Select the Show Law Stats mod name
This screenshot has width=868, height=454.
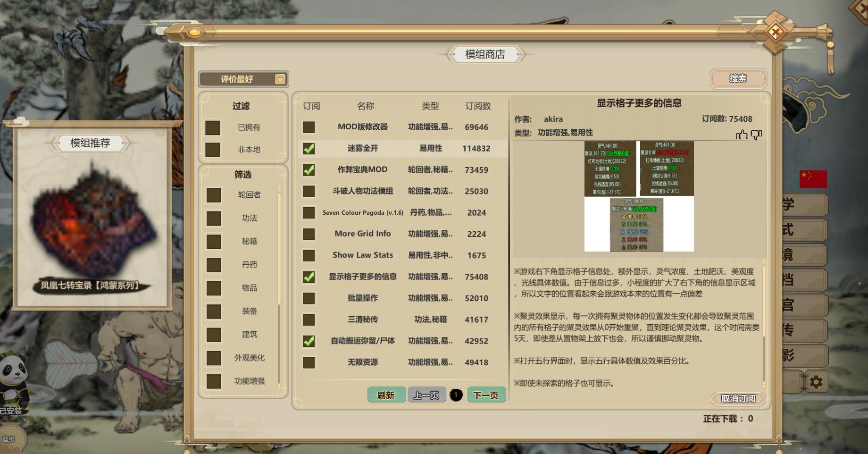[363, 255]
